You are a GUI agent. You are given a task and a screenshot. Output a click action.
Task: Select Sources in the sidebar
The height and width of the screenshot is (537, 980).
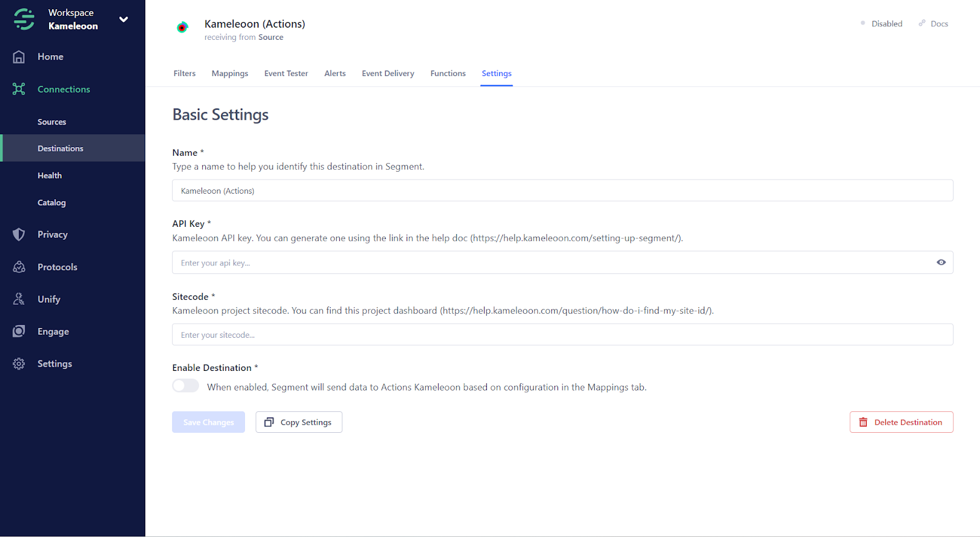52,122
